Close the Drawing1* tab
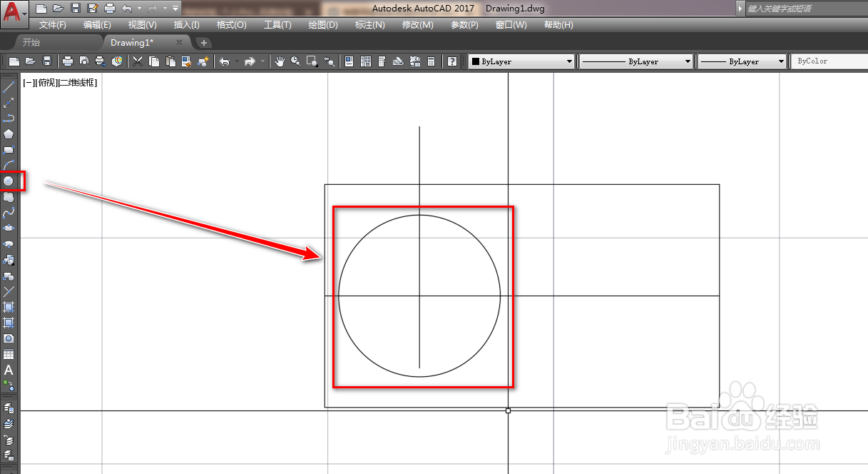Screen dimensions: 868x474 (x=180, y=42)
